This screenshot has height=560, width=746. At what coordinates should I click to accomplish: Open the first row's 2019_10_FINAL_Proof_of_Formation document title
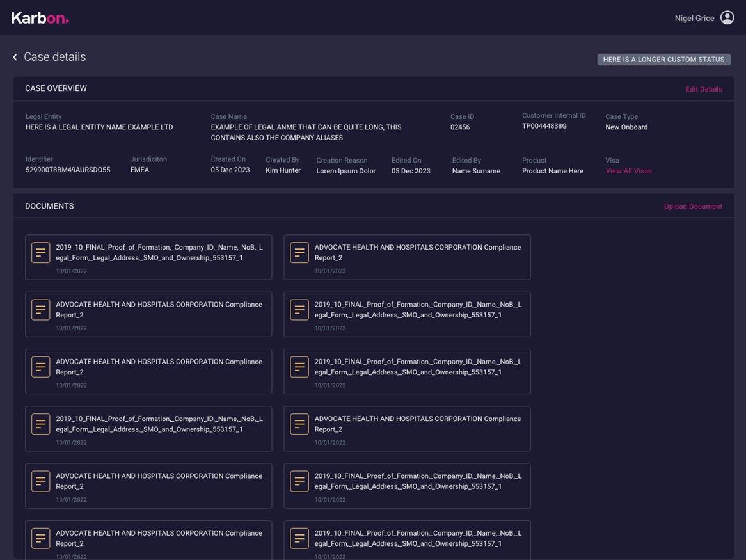point(159,253)
